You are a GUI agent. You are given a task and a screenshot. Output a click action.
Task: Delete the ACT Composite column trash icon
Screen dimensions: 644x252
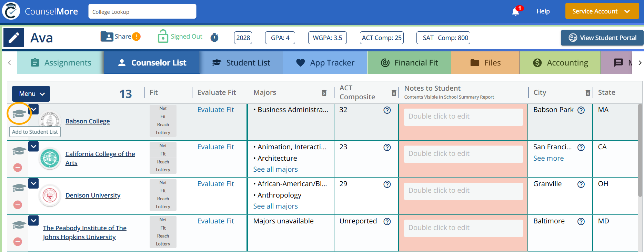click(x=394, y=93)
